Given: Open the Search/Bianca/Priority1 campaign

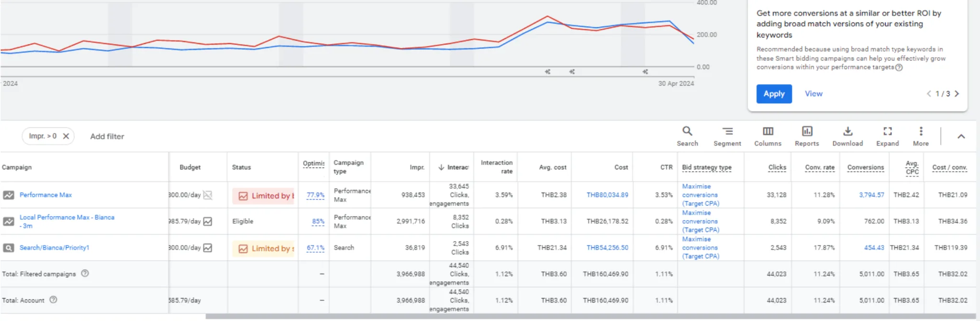Looking at the screenshot, I should pos(54,247).
